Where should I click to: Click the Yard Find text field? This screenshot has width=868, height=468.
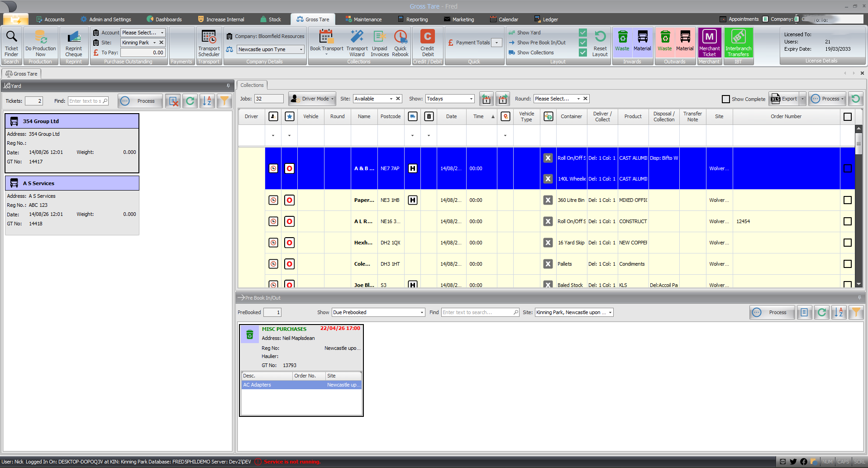pos(88,101)
